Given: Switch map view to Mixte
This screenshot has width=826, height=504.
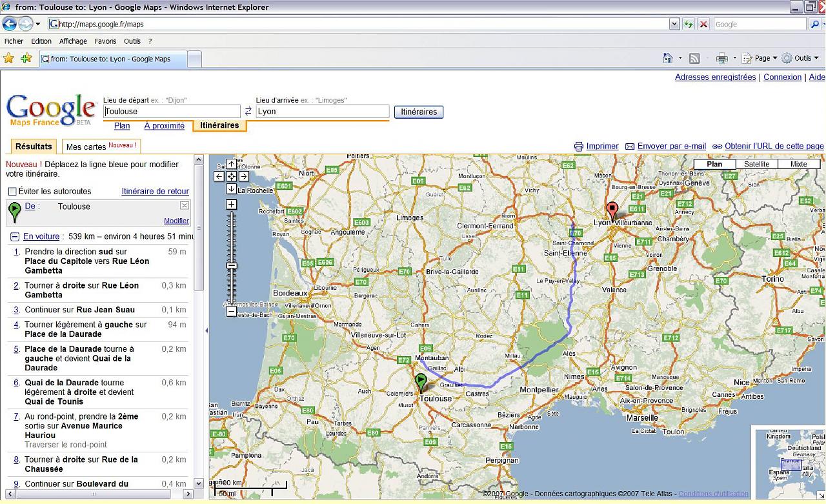Looking at the screenshot, I should tap(799, 164).
